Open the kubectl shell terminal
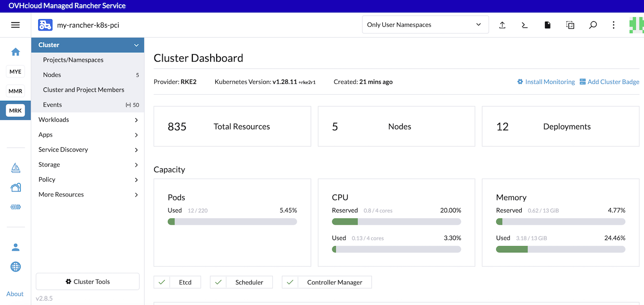 [524, 25]
